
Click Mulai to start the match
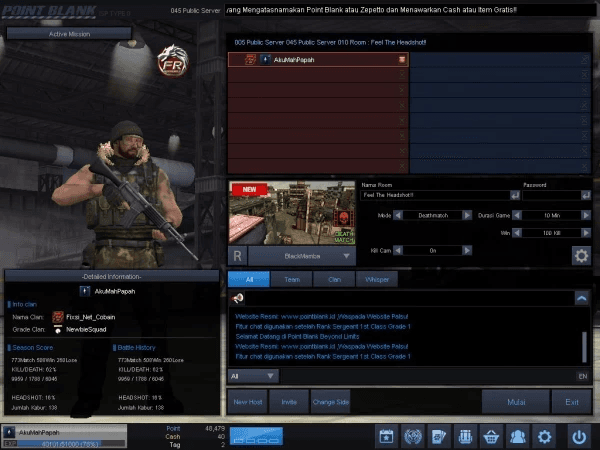tap(516, 402)
